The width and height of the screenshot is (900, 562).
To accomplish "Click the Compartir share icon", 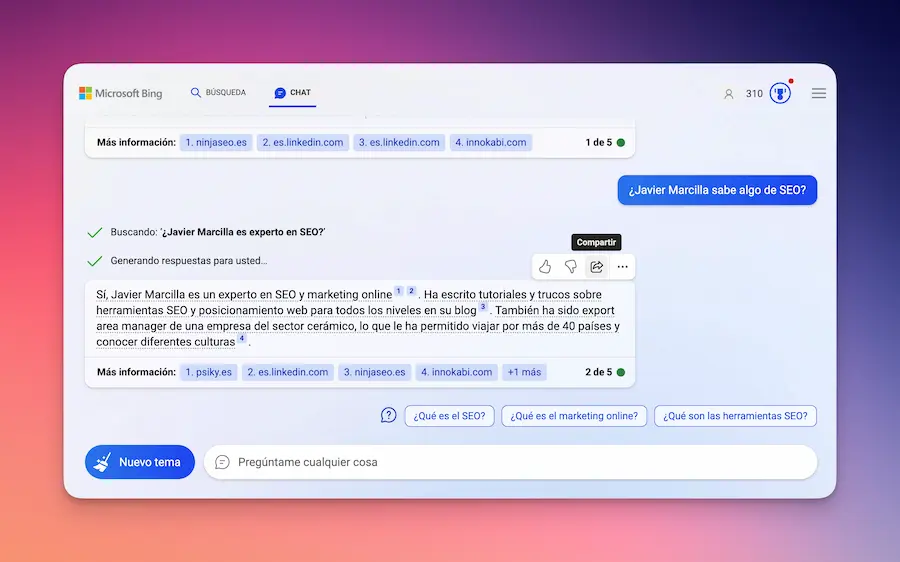I will (x=596, y=266).
